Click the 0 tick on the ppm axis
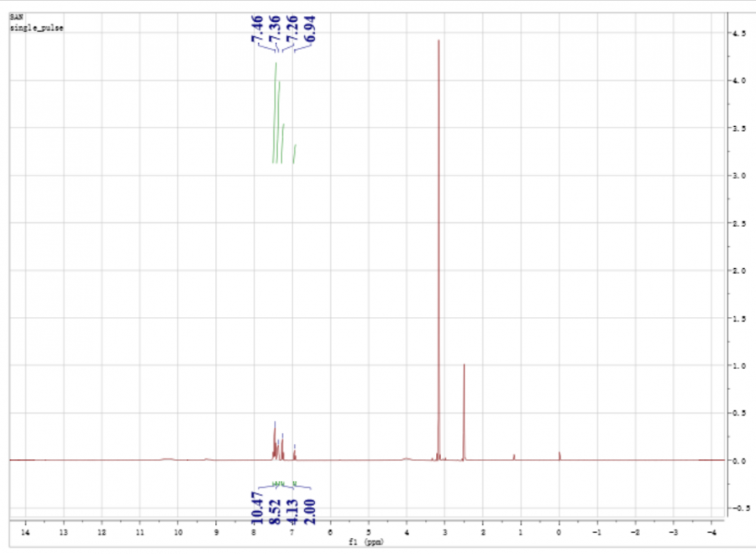 point(559,532)
